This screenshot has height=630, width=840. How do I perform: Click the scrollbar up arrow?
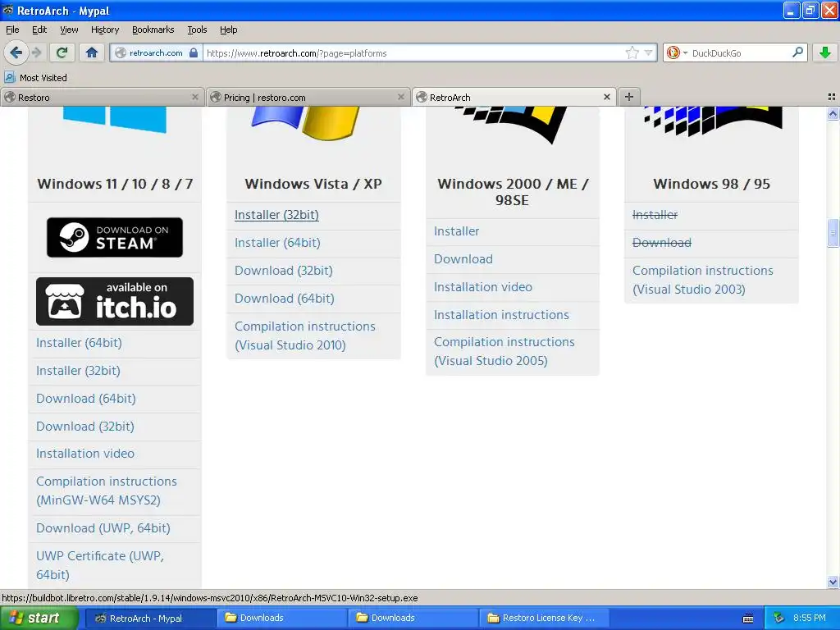pos(833,113)
